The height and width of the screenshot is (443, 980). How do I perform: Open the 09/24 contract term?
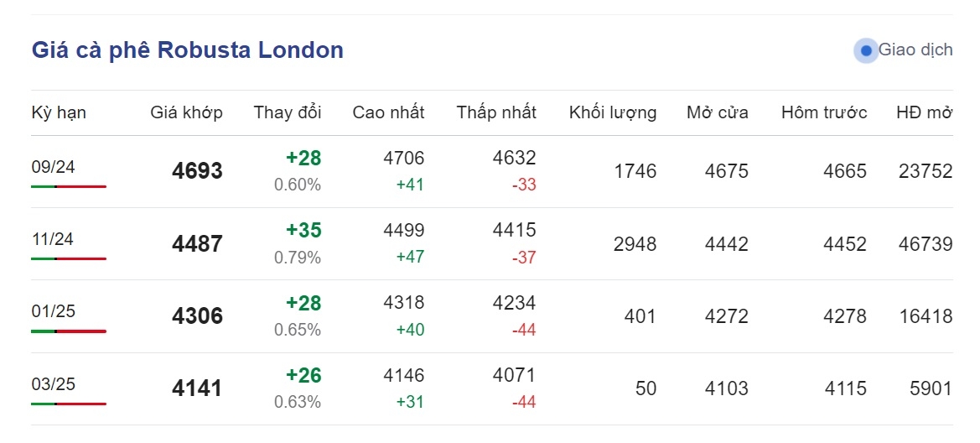pos(53,166)
